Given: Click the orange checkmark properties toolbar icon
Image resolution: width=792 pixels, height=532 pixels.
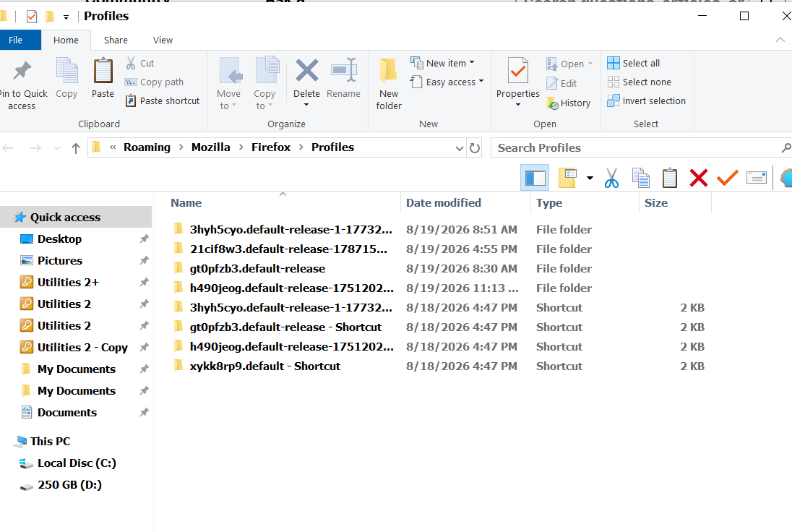Looking at the screenshot, I should tap(728, 178).
